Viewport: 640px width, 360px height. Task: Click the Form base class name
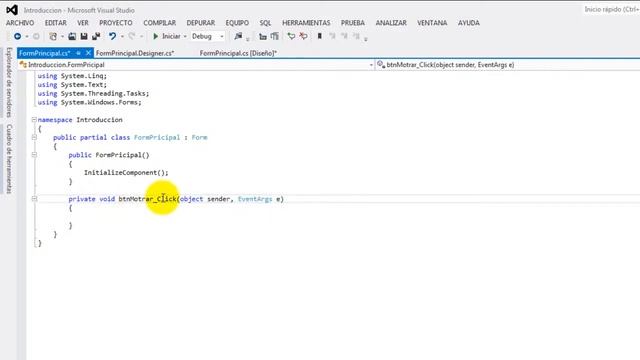pyautogui.click(x=200, y=138)
